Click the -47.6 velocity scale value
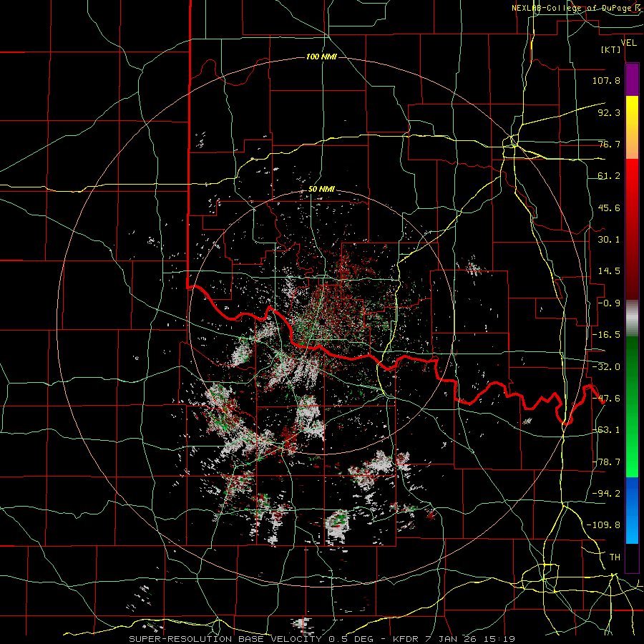 point(606,399)
